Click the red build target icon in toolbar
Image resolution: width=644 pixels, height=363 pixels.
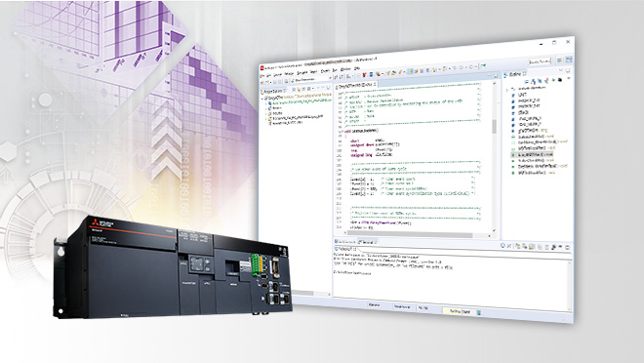pyautogui.click(x=364, y=75)
